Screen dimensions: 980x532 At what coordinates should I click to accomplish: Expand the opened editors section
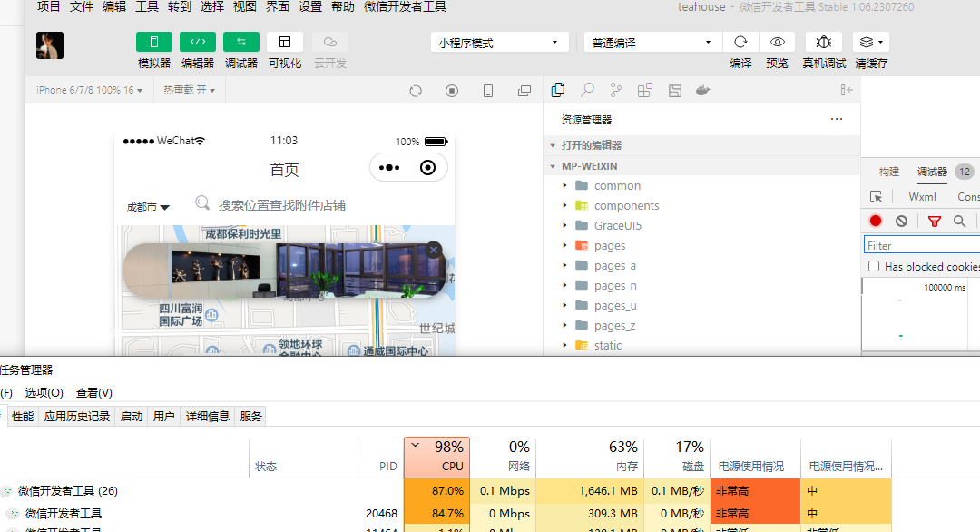point(701,145)
